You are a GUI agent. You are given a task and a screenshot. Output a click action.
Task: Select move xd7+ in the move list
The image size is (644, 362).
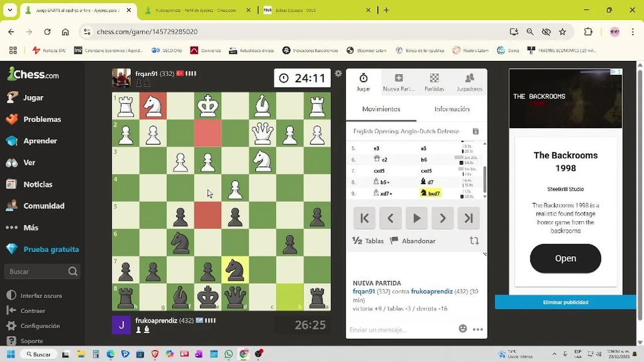coord(383,193)
